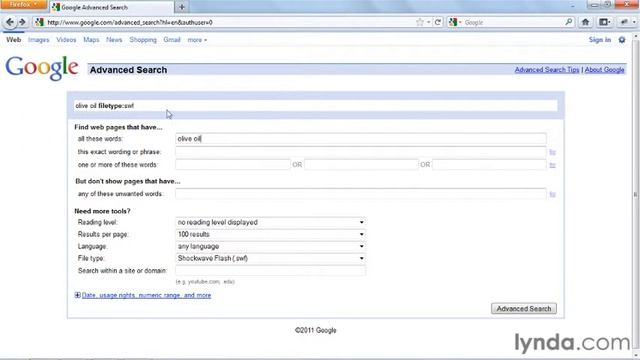Open tip link beside unwanted words field
This screenshot has width=640, height=360.
552,195
